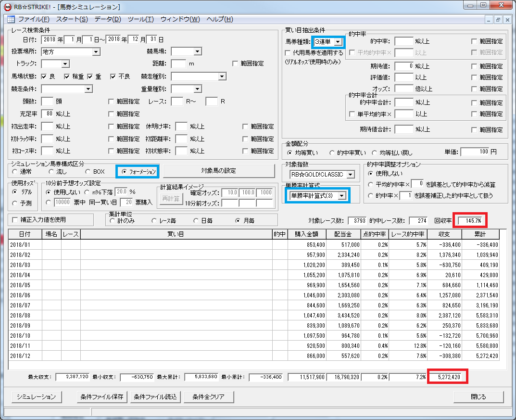Click the 2018/06 date cell

pos(25,295)
